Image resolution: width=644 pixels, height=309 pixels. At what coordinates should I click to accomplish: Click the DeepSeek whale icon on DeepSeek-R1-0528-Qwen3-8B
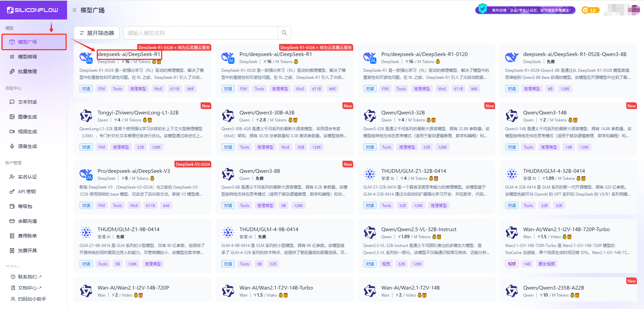point(512,57)
